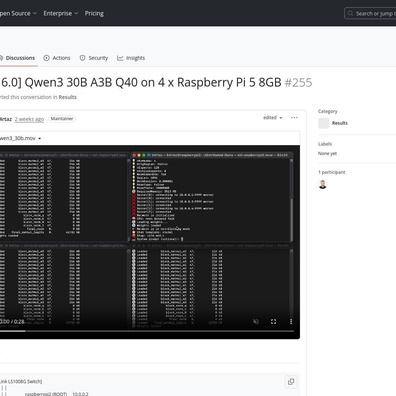Unmute the video volume icon
Image resolution: width=396 pixels, height=396 pixels.
pyautogui.click(x=256, y=322)
